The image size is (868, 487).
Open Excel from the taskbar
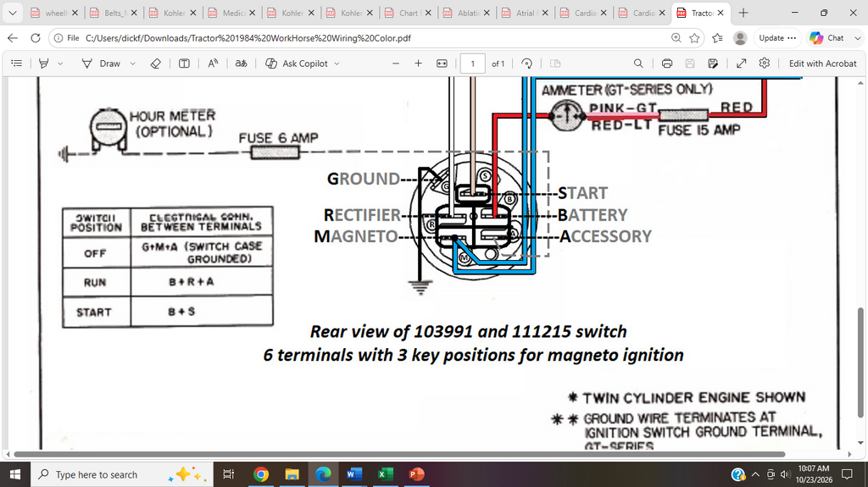[x=386, y=474]
